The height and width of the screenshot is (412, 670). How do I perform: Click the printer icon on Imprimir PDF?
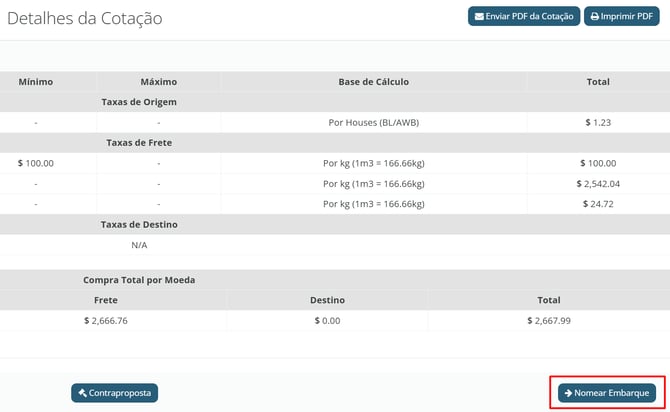[594, 17]
